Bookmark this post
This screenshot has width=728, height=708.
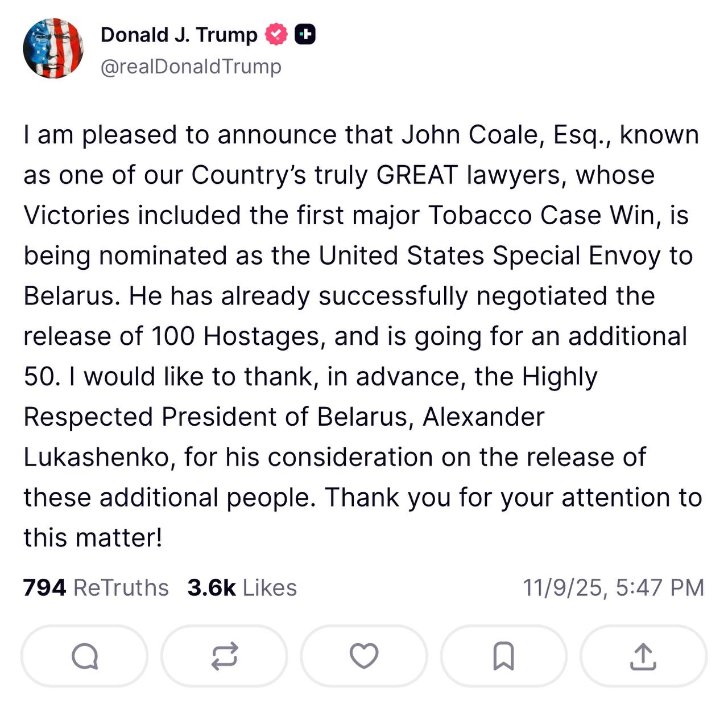(x=504, y=656)
